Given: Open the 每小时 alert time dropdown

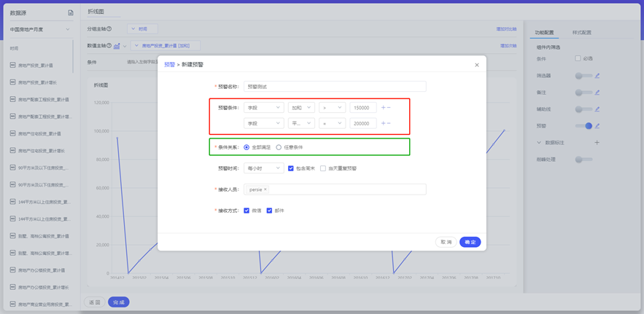Looking at the screenshot, I should [x=263, y=168].
